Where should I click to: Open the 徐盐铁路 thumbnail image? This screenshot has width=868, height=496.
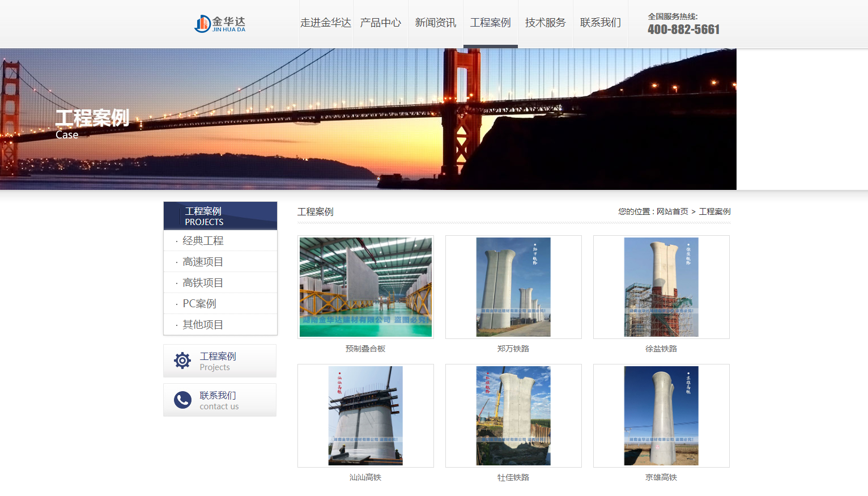tap(661, 287)
